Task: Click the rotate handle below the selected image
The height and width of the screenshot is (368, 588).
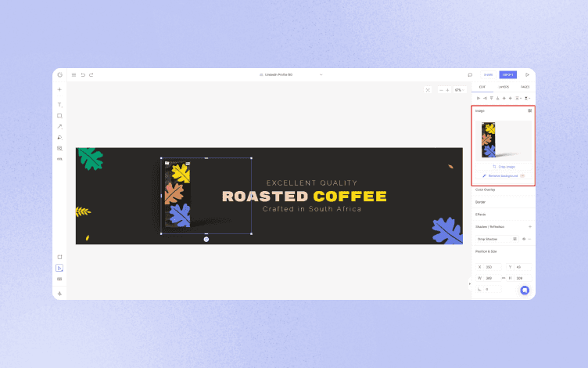Action: click(x=206, y=240)
